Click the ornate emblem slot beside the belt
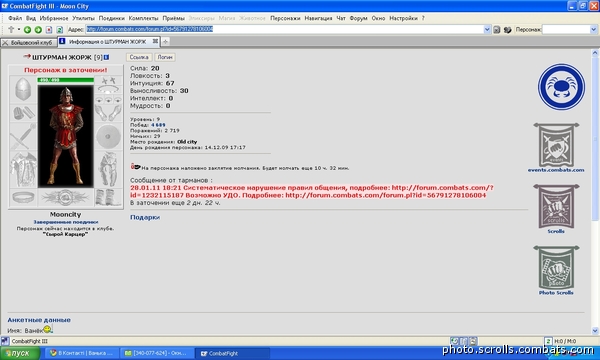 pos(65,198)
